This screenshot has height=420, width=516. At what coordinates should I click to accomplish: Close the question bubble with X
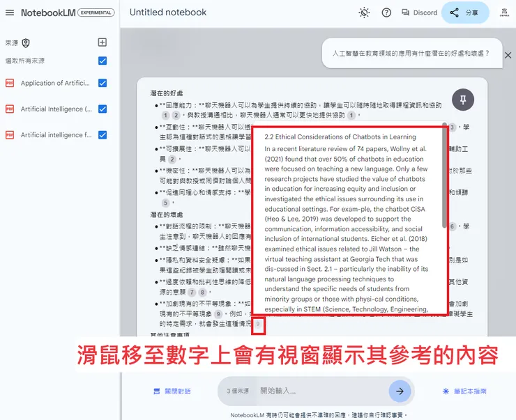click(x=508, y=55)
